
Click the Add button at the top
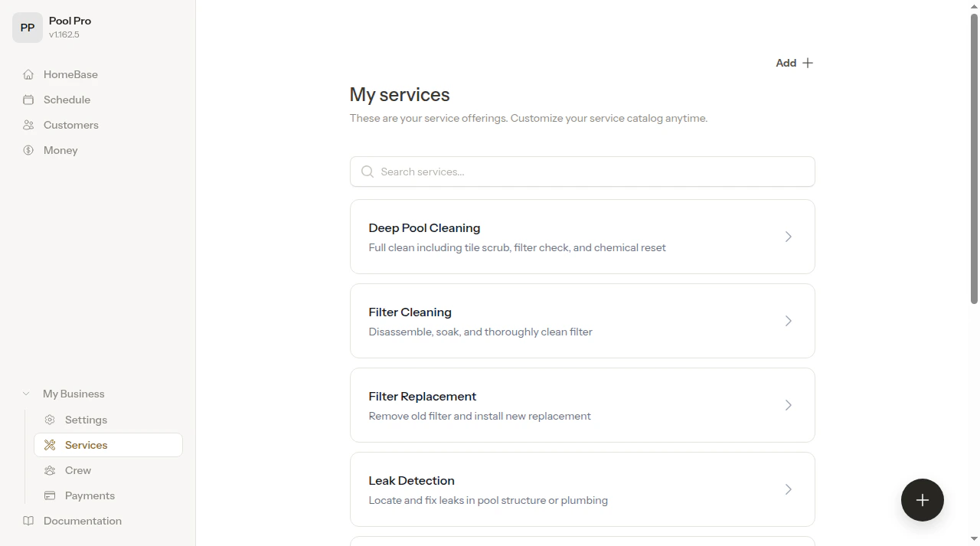coord(794,63)
